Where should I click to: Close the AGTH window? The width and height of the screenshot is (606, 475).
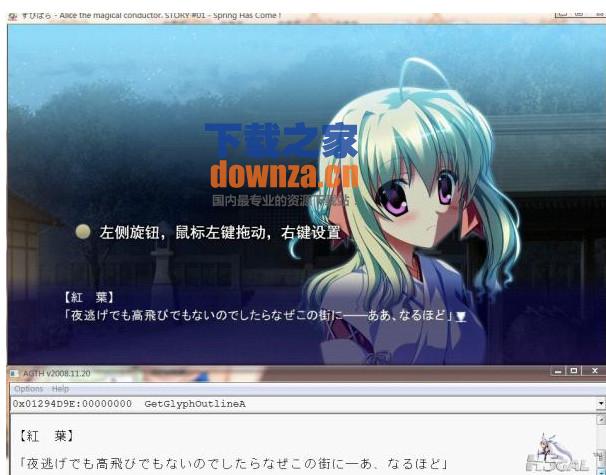594,371
